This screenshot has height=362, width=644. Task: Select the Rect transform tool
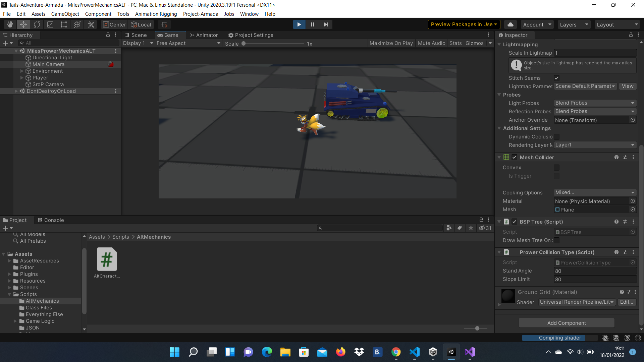pos(64,24)
